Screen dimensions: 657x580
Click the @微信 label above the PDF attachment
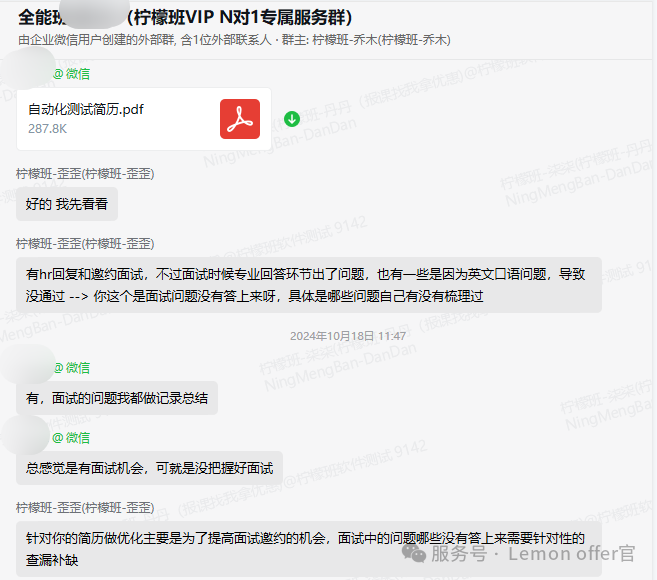click(71, 74)
